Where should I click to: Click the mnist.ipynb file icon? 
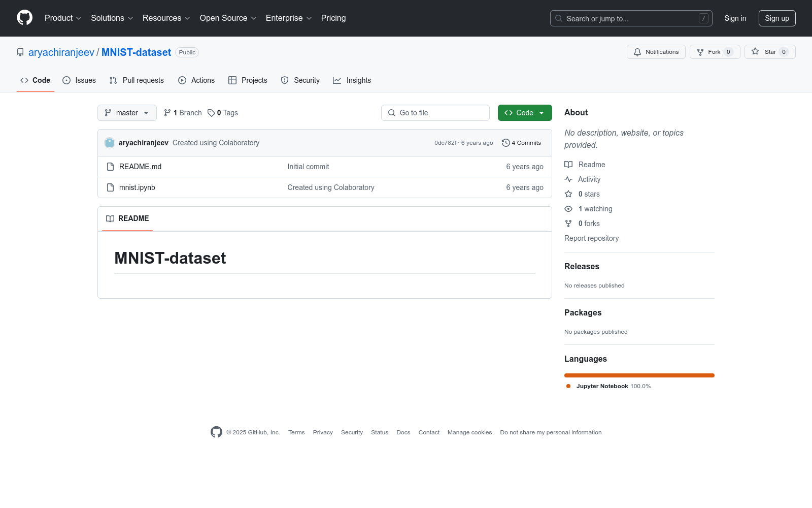(110, 187)
